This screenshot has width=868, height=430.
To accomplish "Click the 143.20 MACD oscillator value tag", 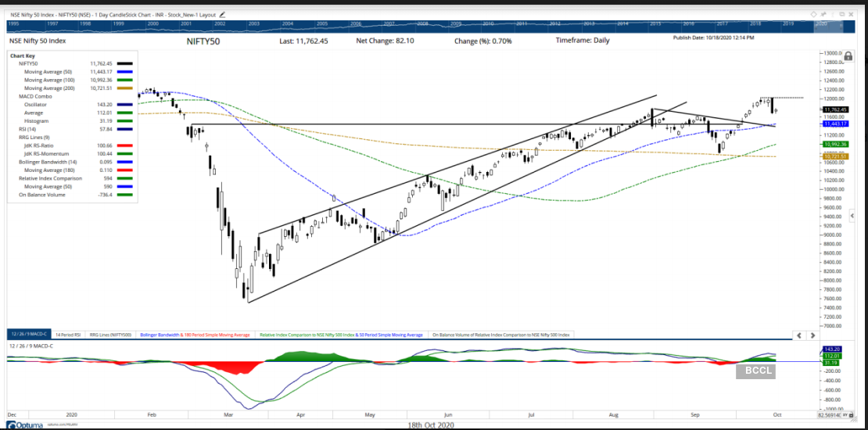I will pos(833,349).
